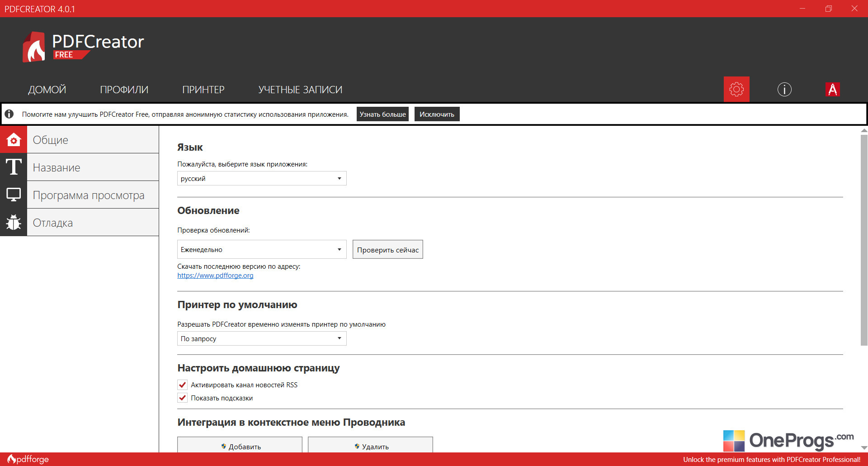Select 'Отладка' in the settings sidebar
Screen dimensions: 868x466
click(x=93, y=222)
